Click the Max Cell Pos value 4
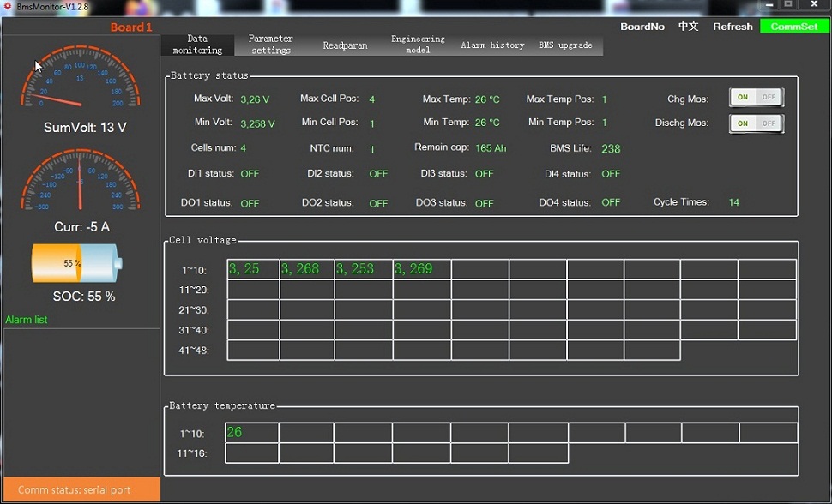 pyautogui.click(x=372, y=99)
